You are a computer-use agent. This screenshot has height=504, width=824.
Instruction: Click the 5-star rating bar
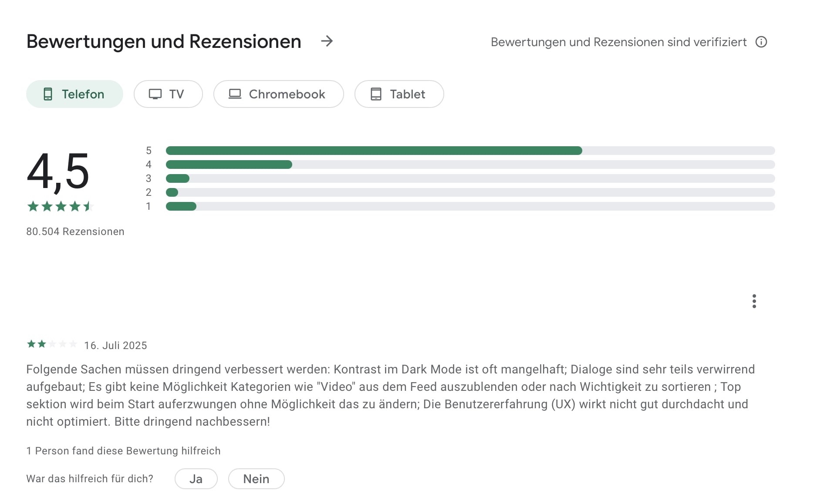(470, 151)
